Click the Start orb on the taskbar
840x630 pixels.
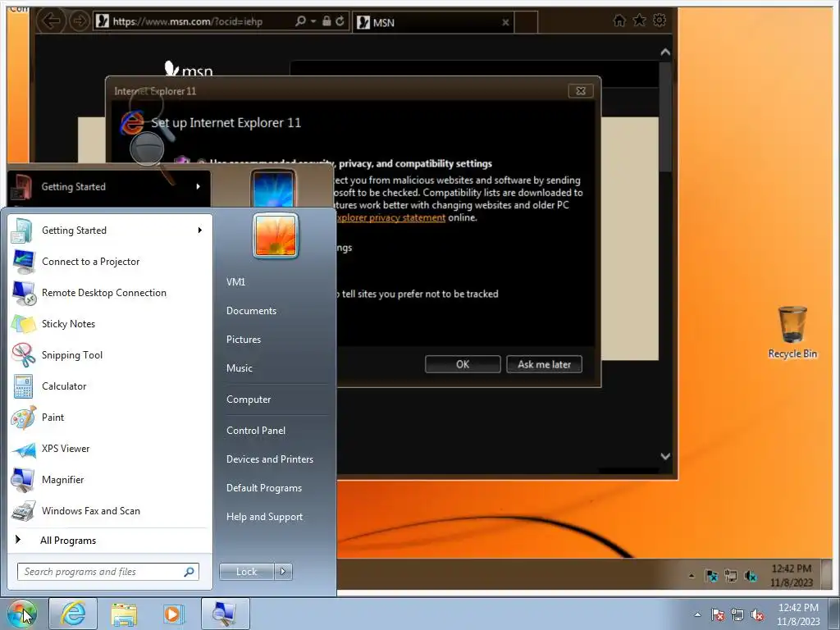[x=22, y=614]
